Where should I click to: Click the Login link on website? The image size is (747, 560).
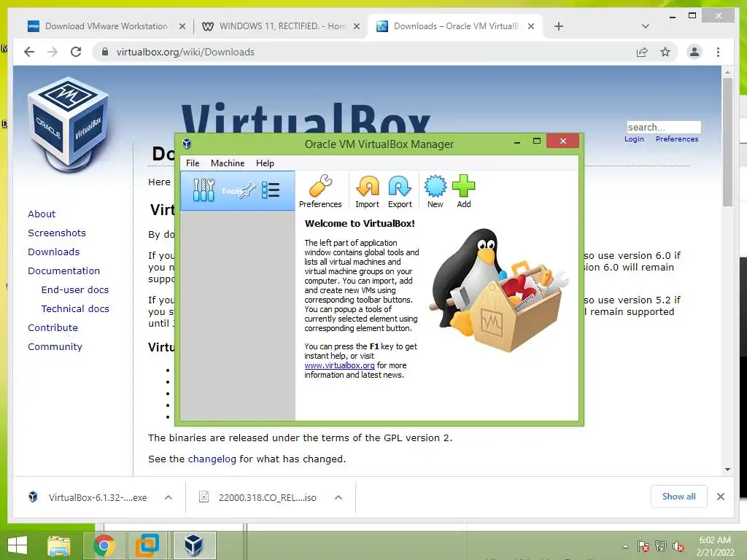(x=634, y=139)
